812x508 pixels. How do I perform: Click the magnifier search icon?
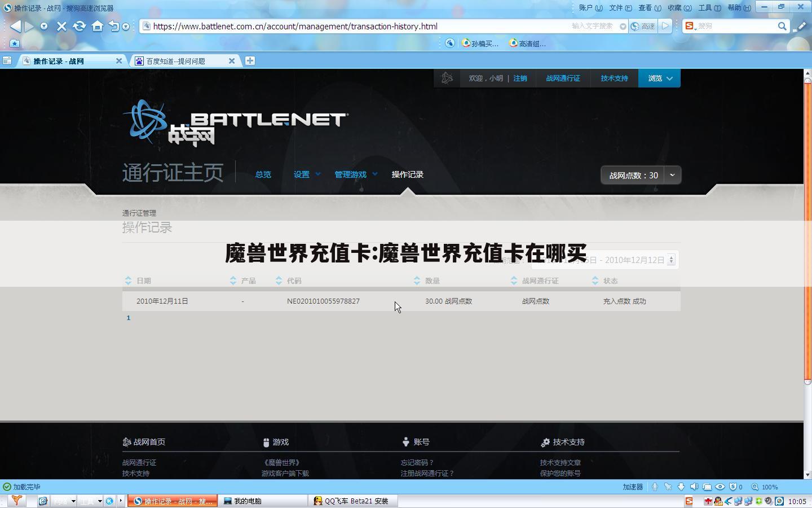pyautogui.click(x=782, y=26)
